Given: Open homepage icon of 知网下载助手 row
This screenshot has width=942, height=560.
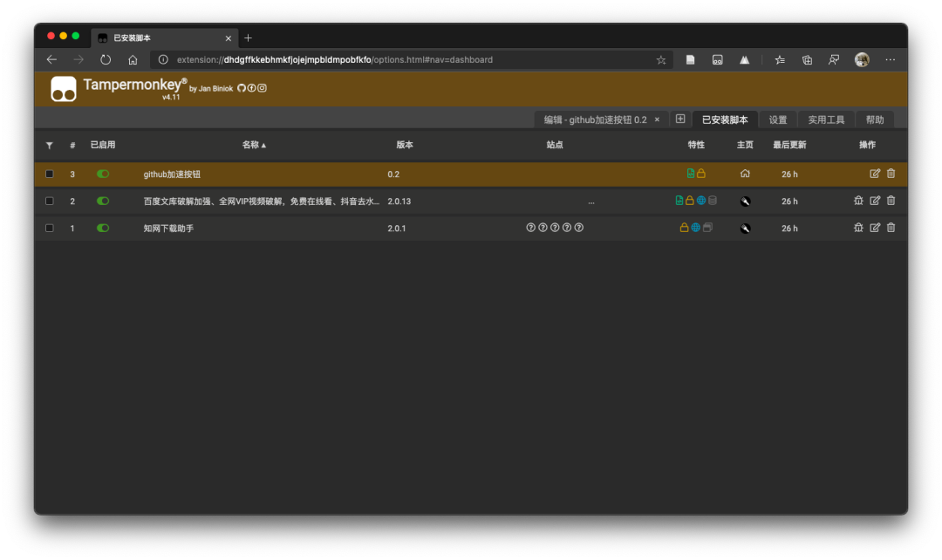Looking at the screenshot, I should click(x=745, y=229).
